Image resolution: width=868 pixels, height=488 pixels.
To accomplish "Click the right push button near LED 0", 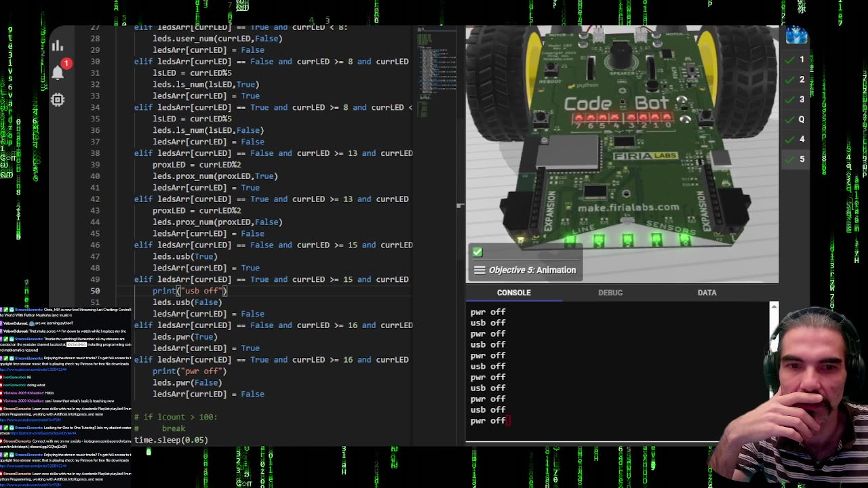I will (706, 118).
